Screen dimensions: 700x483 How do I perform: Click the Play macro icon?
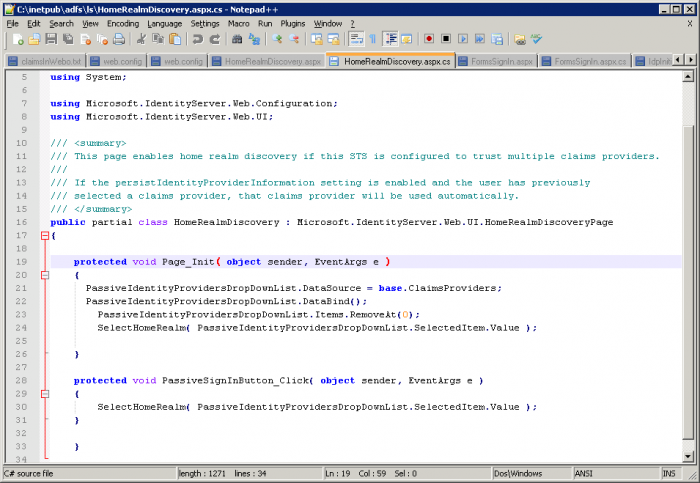(x=463, y=39)
